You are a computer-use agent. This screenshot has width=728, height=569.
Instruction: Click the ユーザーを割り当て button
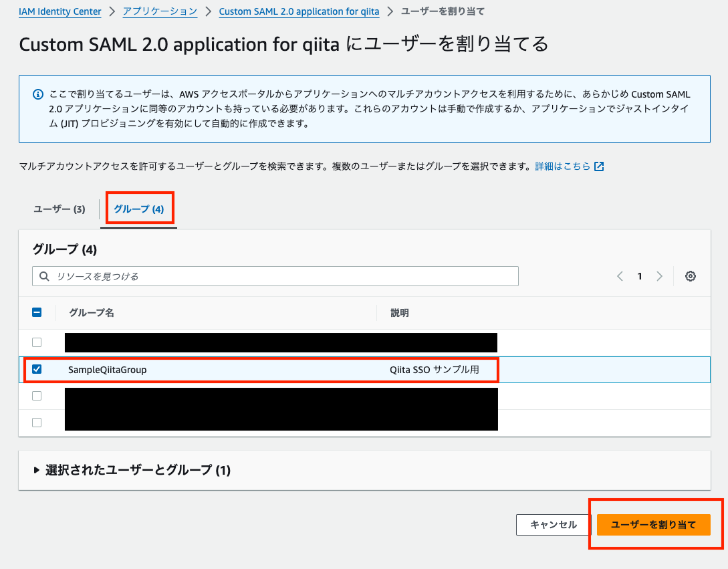[x=653, y=525]
